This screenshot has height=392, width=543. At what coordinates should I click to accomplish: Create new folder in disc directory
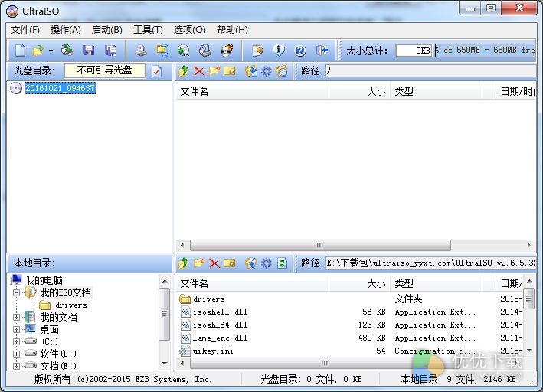click(x=214, y=71)
